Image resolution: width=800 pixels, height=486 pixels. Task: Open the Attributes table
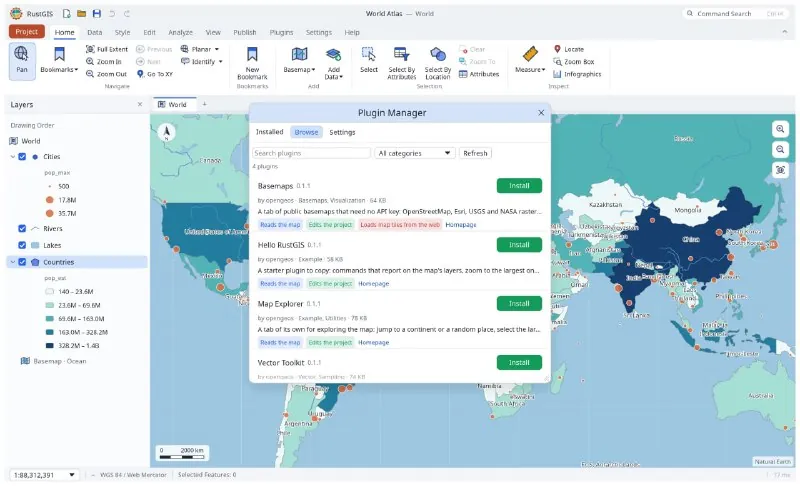tap(479, 74)
